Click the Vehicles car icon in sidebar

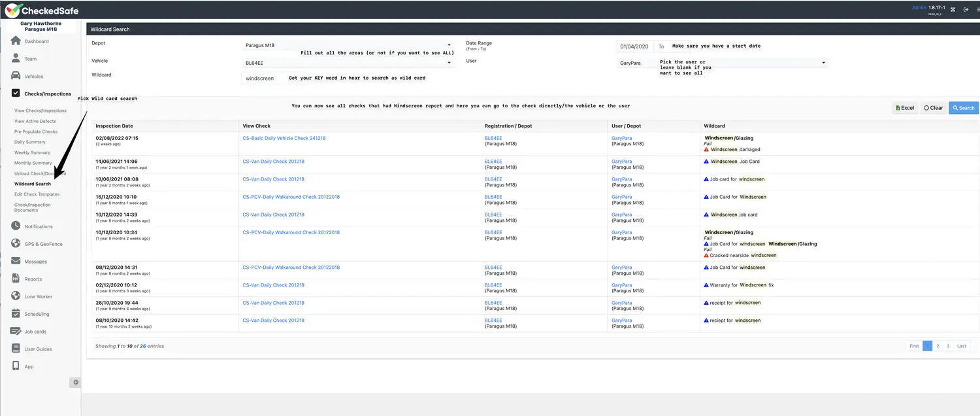(x=16, y=77)
